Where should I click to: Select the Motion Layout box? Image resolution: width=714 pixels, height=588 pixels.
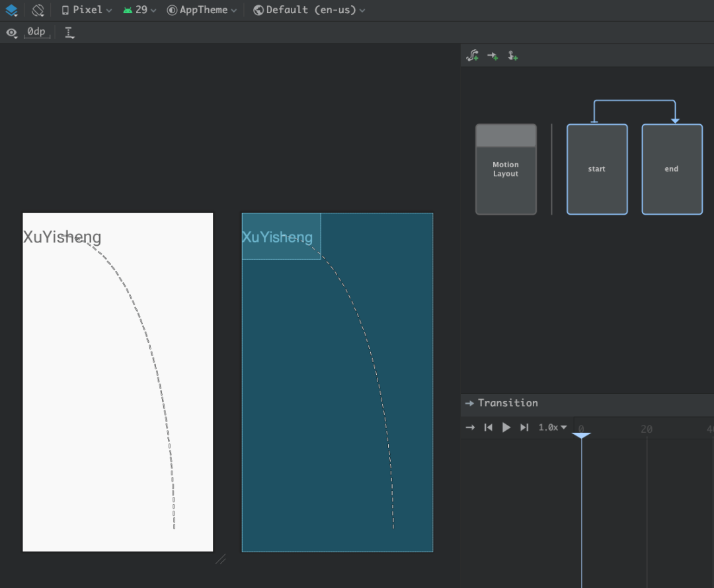[x=506, y=169]
